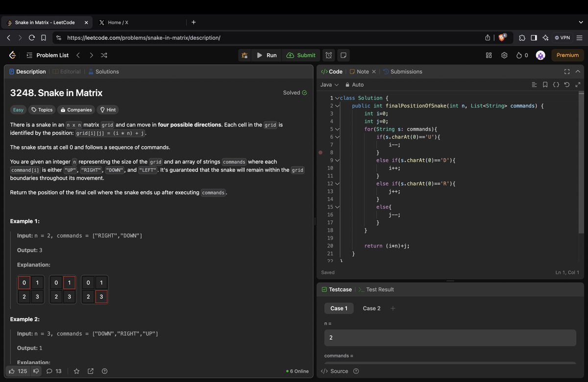Open the debugger icon beside Run
Image resolution: width=588 pixels, height=382 pixels.
(x=245, y=55)
